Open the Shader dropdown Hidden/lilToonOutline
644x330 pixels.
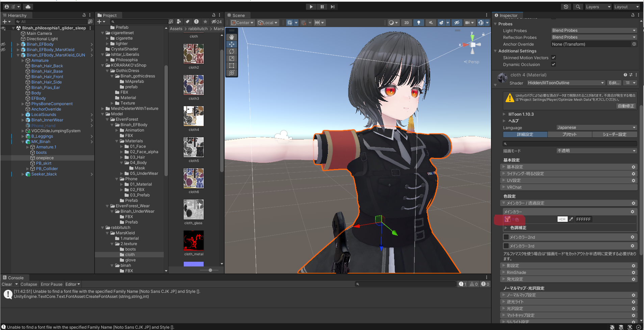point(566,83)
